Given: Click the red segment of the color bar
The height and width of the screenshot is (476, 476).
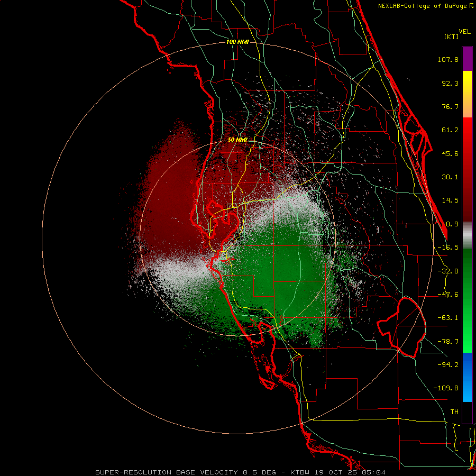Looking at the screenshot, I should (x=467, y=169).
